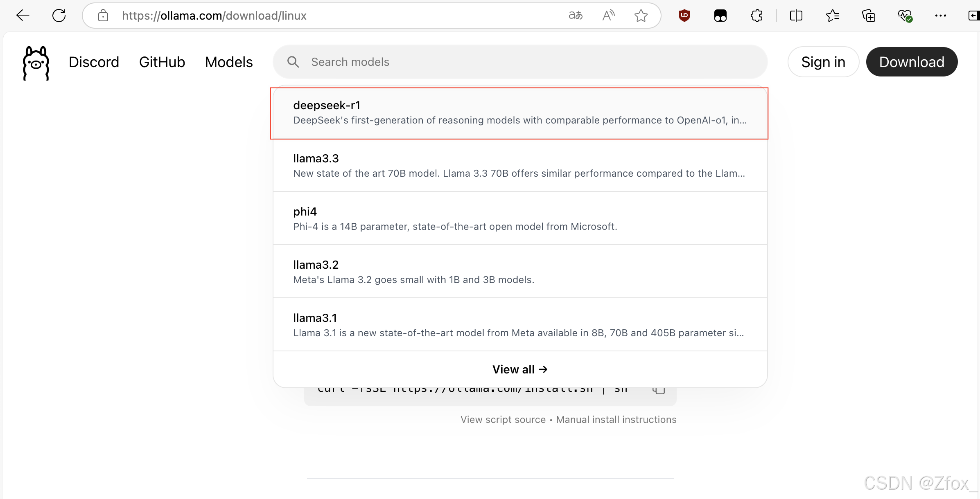Open the Collections icon

pyautogui.click(x=869, y=16)
